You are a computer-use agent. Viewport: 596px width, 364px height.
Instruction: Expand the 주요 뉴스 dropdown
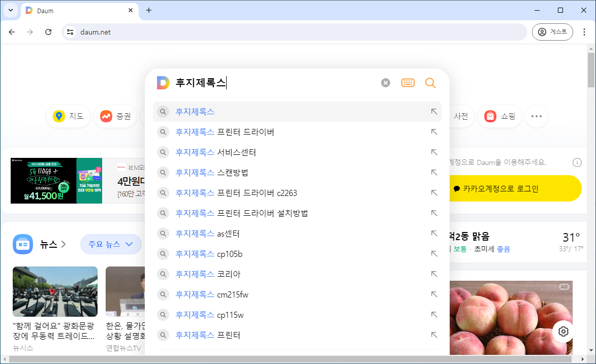111,244
